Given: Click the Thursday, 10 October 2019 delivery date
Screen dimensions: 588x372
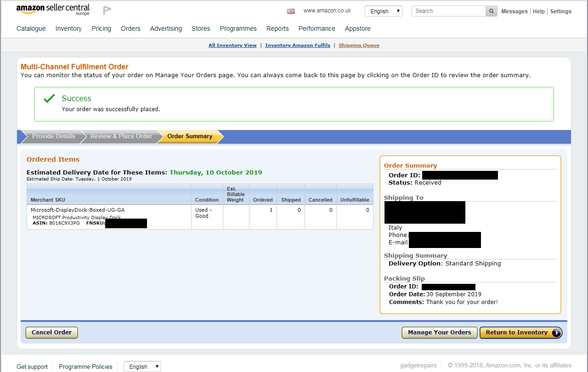Looking at the screenshot, I should 216,173.
